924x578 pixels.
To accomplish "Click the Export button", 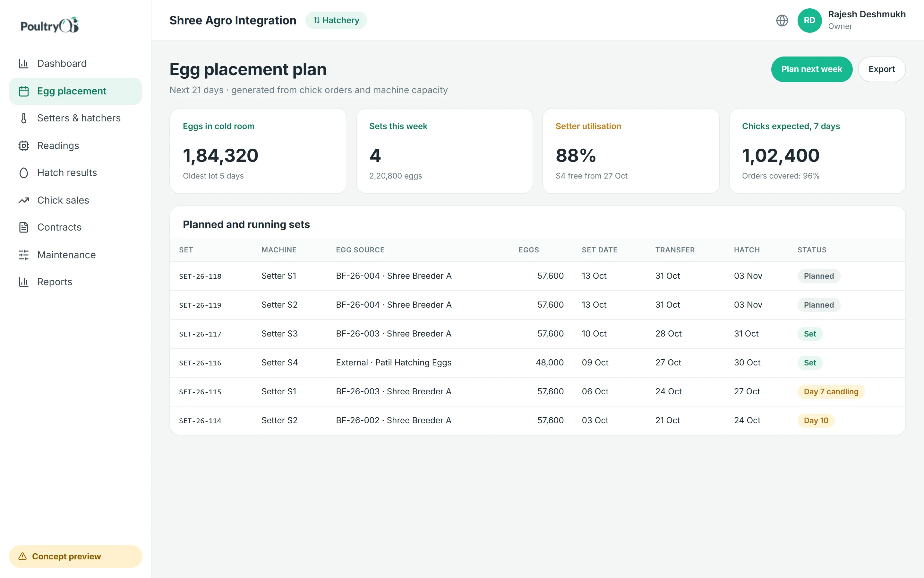I will click(882, 69).
